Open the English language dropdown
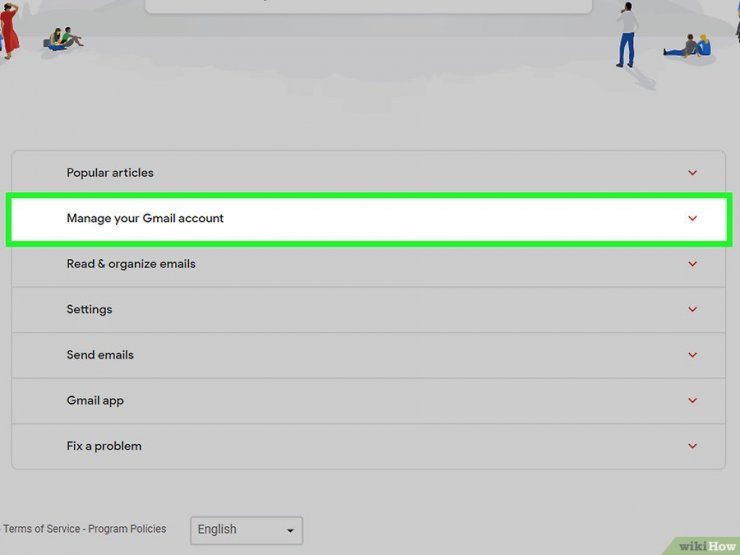This screenshot has height=555, width=740. (x=246, y=530)
